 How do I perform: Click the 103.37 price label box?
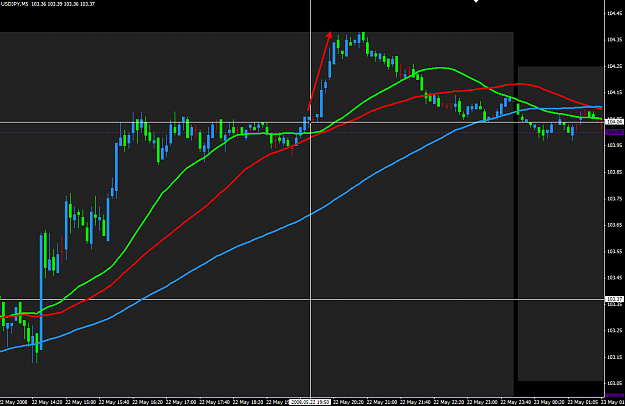[x=614, y=299]
